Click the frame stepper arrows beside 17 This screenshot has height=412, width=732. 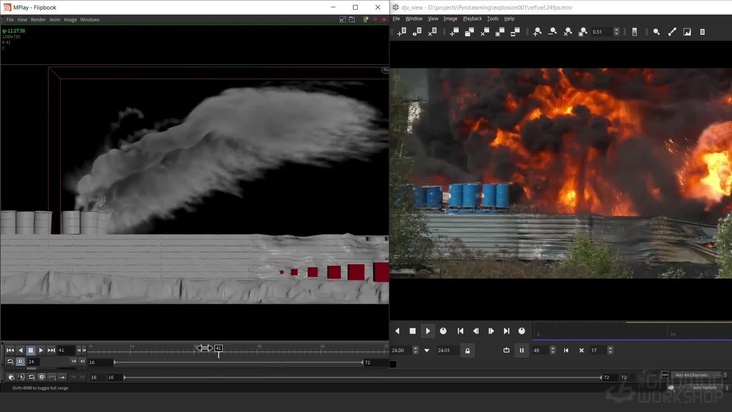tap(610, 350)
